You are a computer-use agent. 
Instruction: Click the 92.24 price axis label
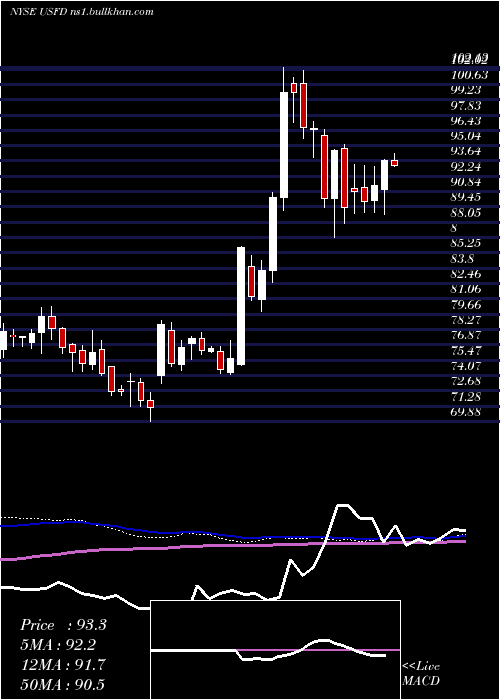pyautogui.click(x=466, y=167)
